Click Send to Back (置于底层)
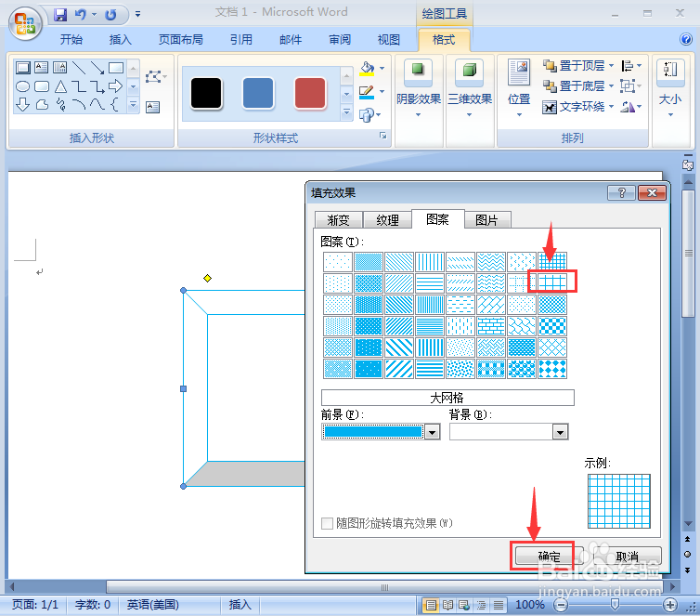 pos(574,85)
